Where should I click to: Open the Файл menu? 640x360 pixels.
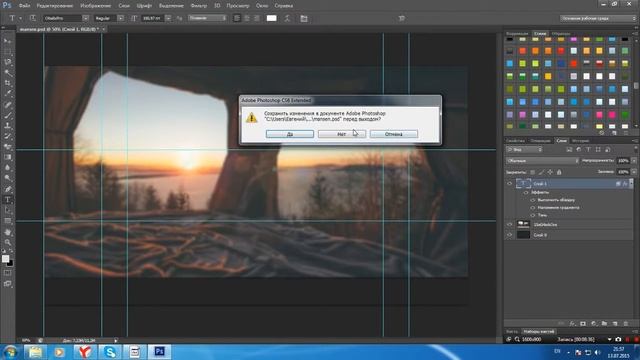[24, 6]
